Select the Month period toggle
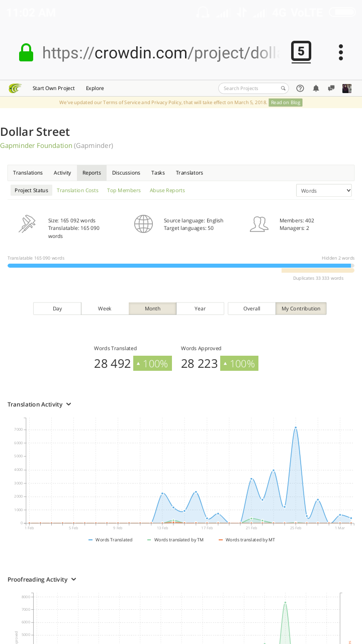This screenshot has height=644, width=362. point(152,308)
